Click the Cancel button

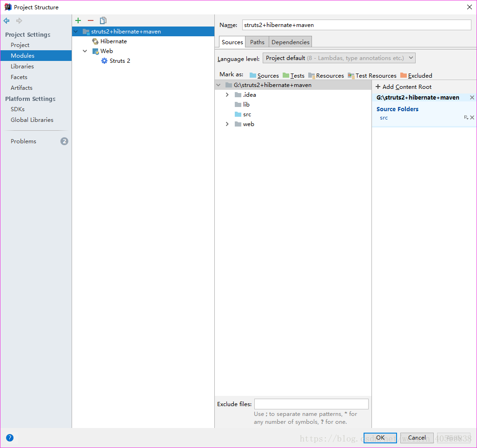click(417, 438)
